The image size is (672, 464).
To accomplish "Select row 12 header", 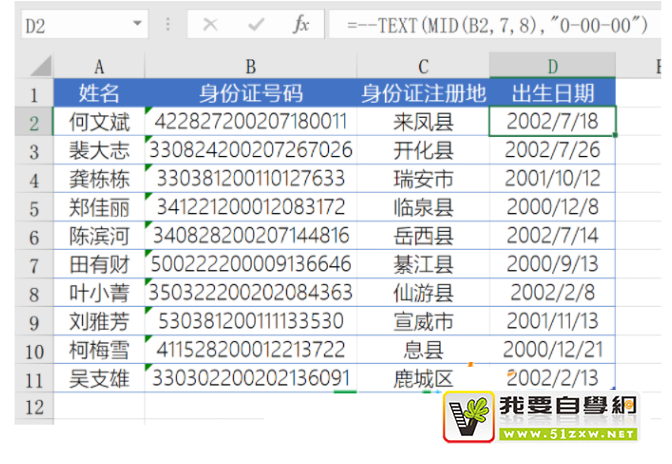I will [x=33, y=407].
